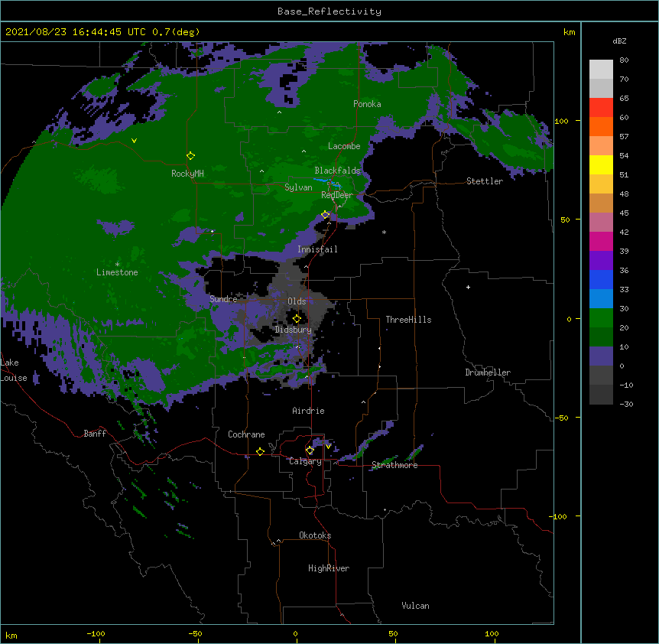Click the Sundre town label

pos(223,299)
